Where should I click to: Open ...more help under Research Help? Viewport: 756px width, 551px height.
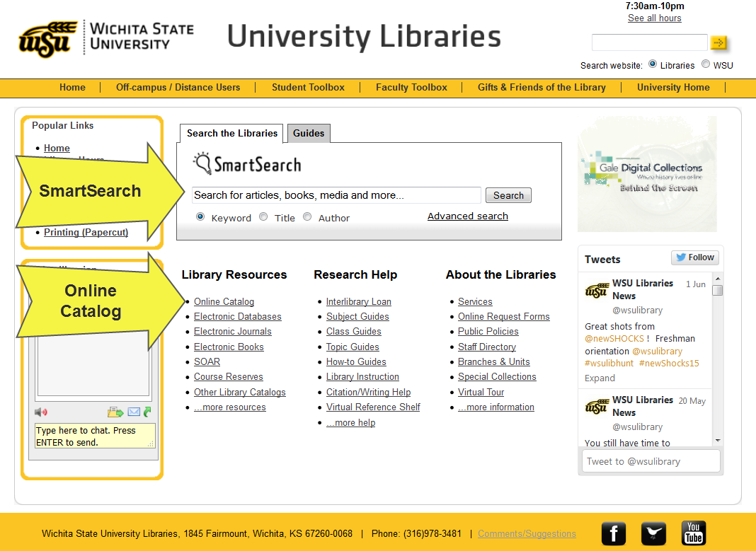pos(350,422)
